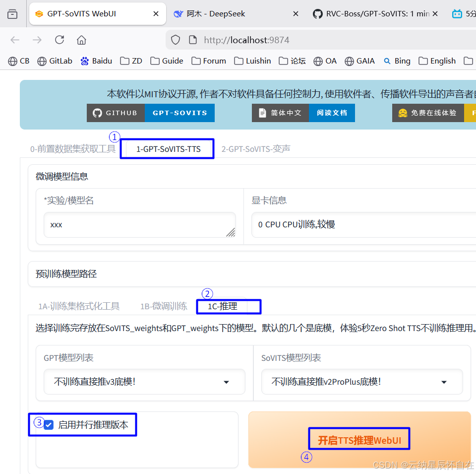Screen dimensions: 476x474
Task: Click the address bar URL localhost:9874
Action: pyautogui.click(x=246, y=40)
